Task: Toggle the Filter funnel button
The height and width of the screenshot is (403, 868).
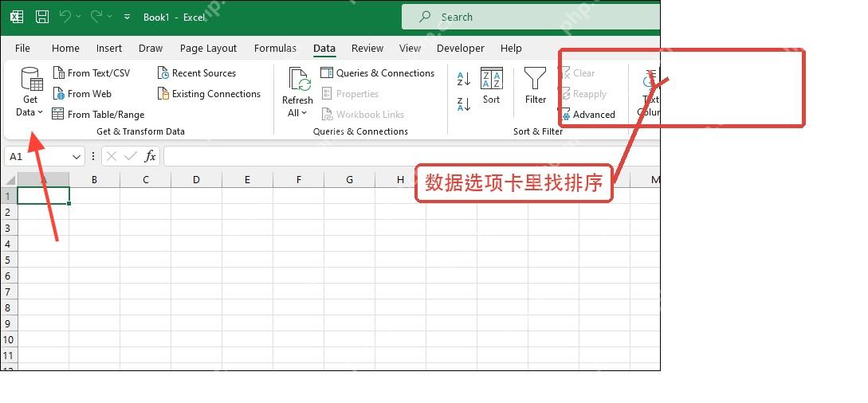Action: click(x=536, y=85)
